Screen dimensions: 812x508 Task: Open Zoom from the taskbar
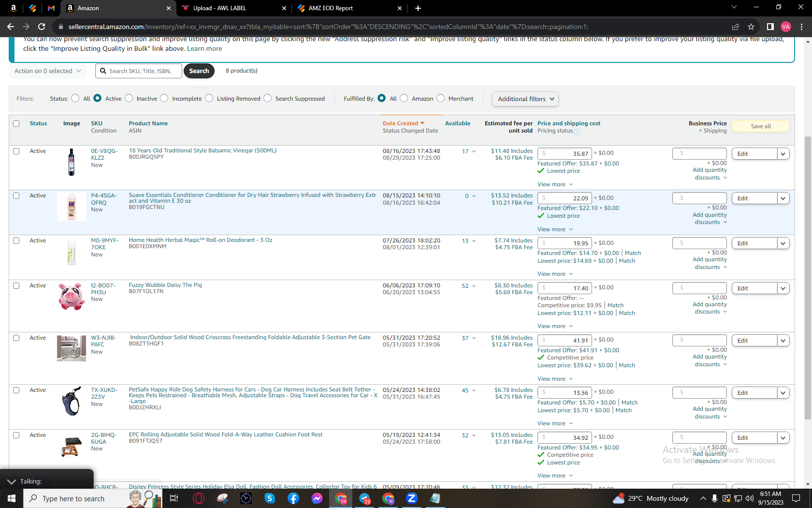(412, 498)
